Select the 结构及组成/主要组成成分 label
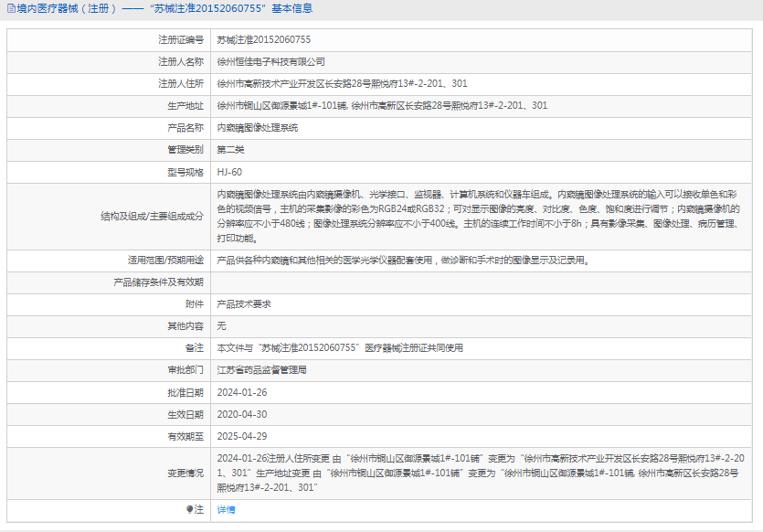The image size is (763, 532). point(152,217)
